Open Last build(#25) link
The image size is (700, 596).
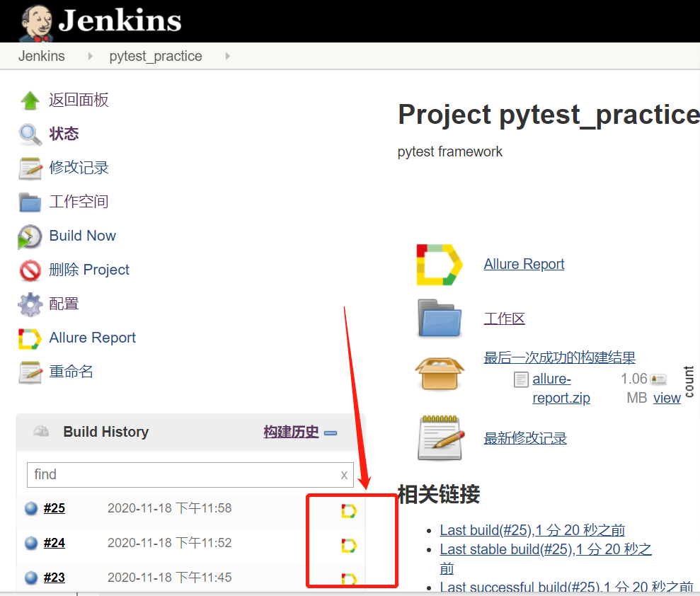pyautogui.click(x=532, y=530)
